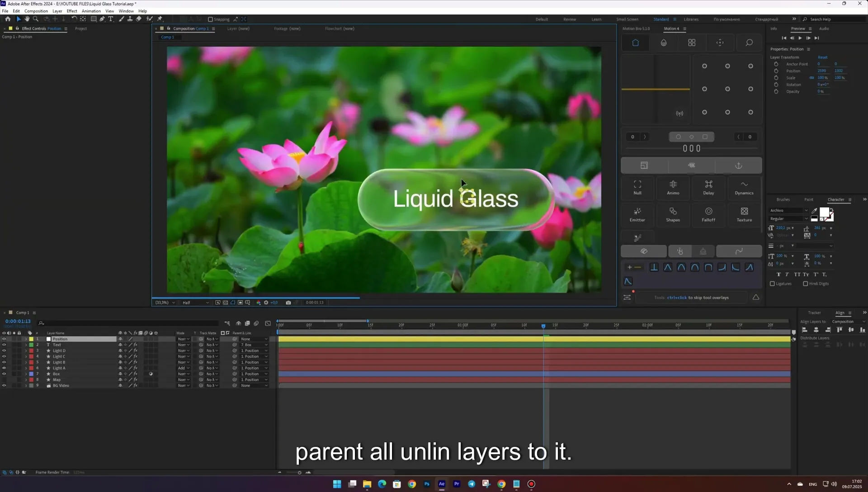Select the Hand tool in toolbar

(x=27, y=19)
